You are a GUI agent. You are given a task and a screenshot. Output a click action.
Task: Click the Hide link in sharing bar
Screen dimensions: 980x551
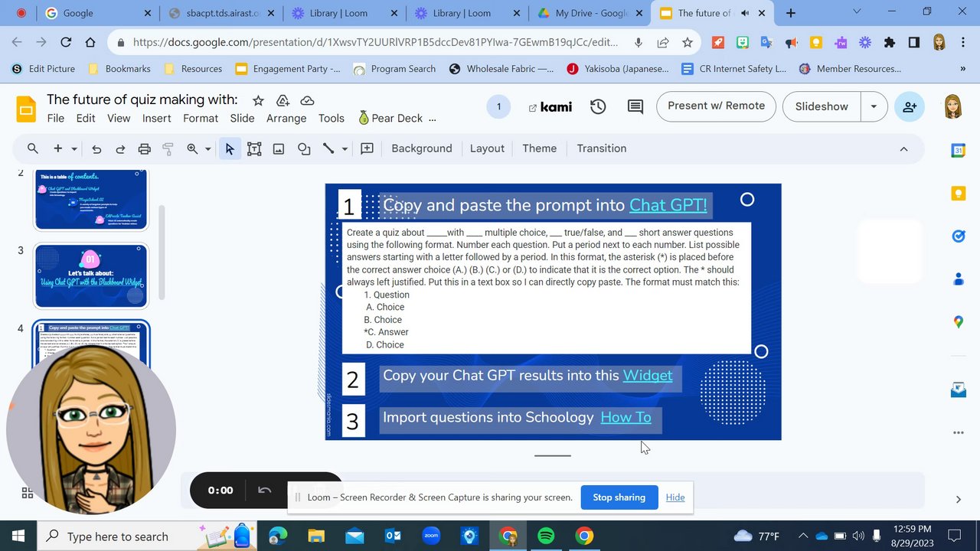coord(675,497)
